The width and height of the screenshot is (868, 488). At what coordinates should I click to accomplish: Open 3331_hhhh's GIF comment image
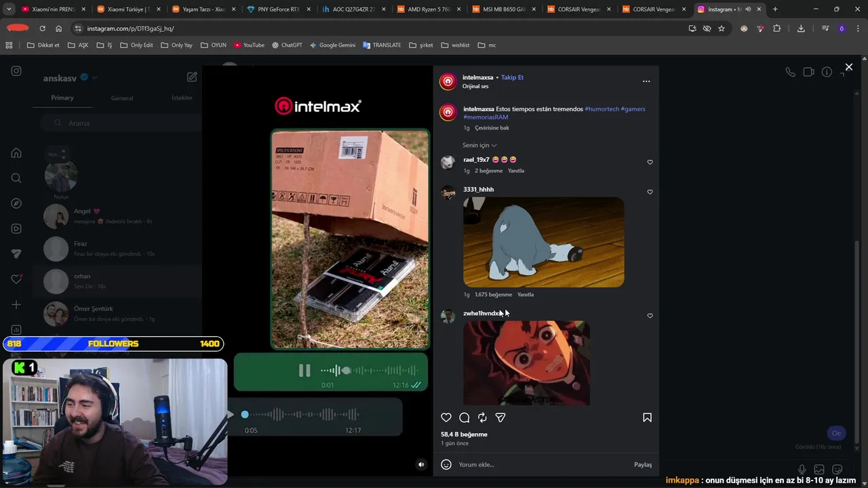click(x=544, y=242)
